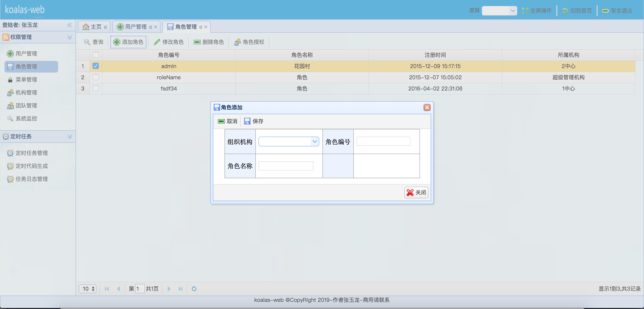
Task: Close the 用户管理 tab
Action: coord(155,27)
